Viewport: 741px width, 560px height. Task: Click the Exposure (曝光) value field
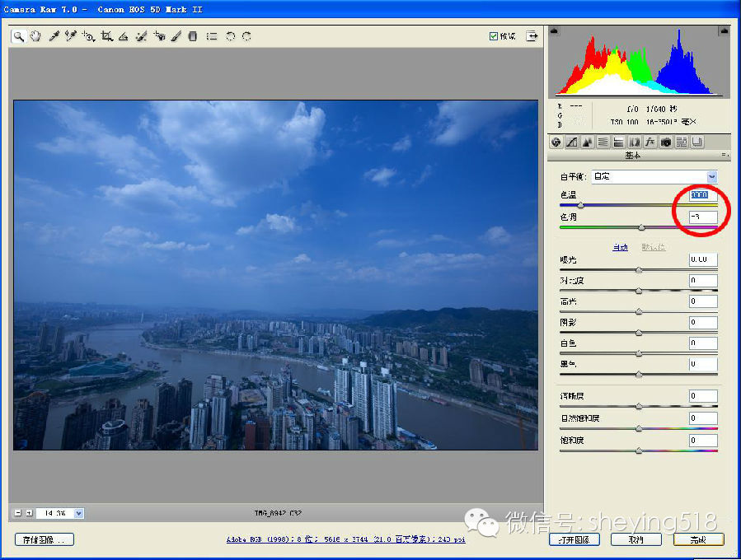tap(703, 259)
